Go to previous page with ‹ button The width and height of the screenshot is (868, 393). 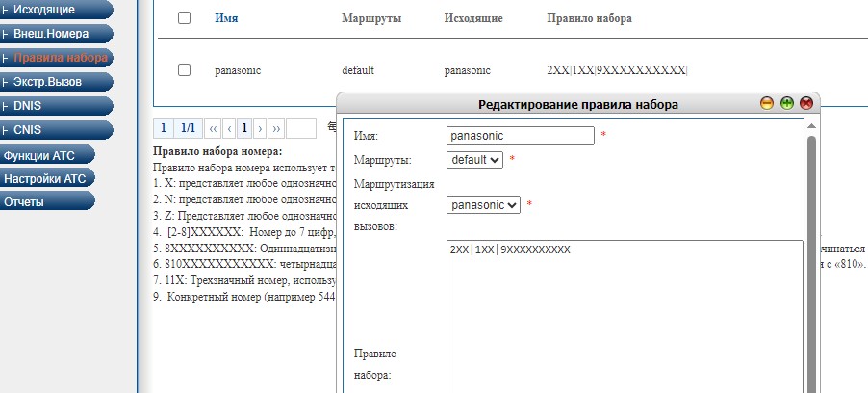point(229,129)
